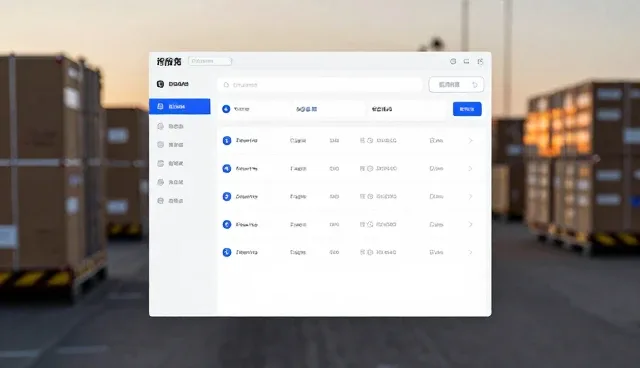Click the blue round icon of the third list row
640x368 pixels.
tap(227, 197)
